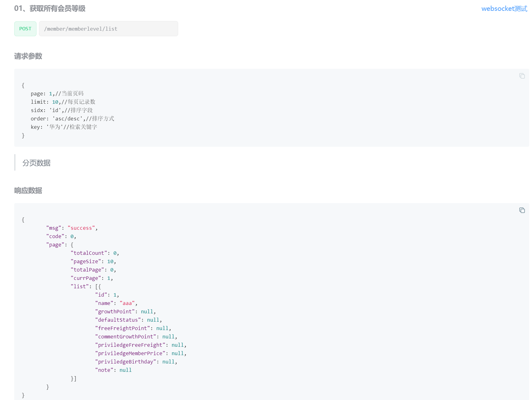Click the "list": [{ line

(x=86, y=286)
